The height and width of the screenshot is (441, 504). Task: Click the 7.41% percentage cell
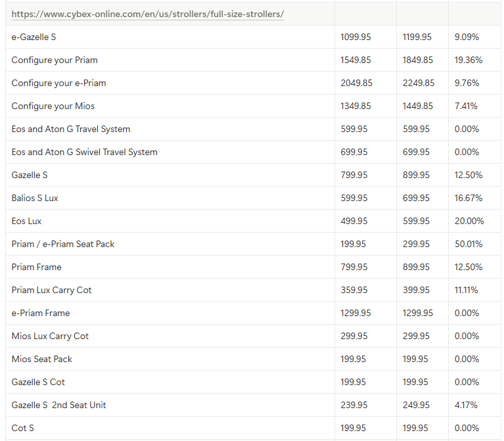click(x=474, y=106)
